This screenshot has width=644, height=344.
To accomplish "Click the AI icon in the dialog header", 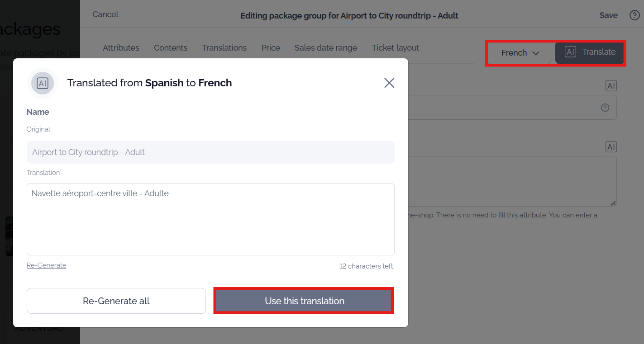I will coord(43,83).
